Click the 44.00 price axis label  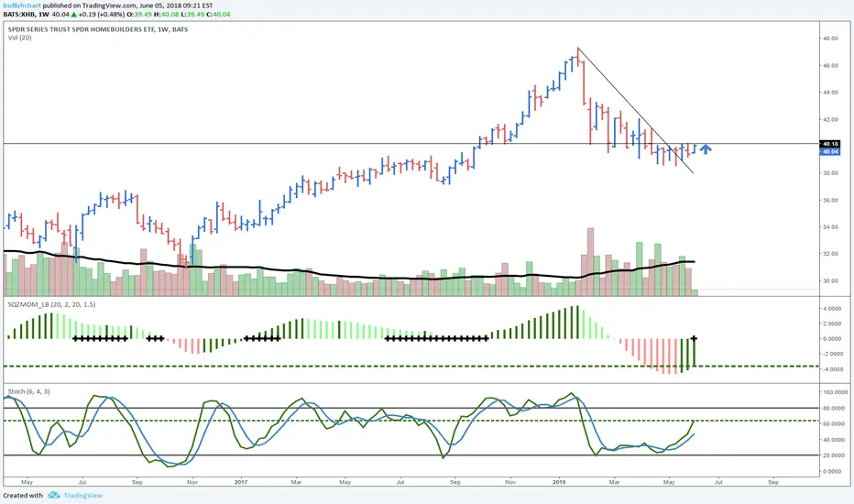[830, 93]
